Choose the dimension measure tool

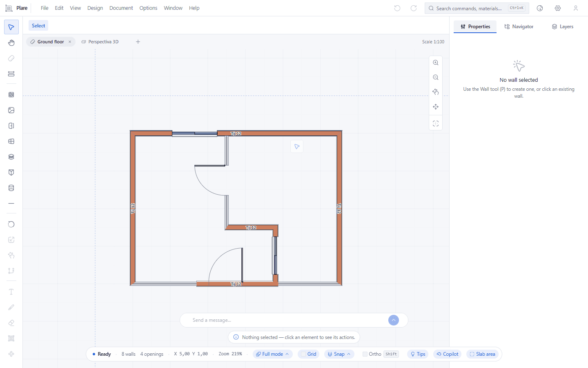click(11, 74)
